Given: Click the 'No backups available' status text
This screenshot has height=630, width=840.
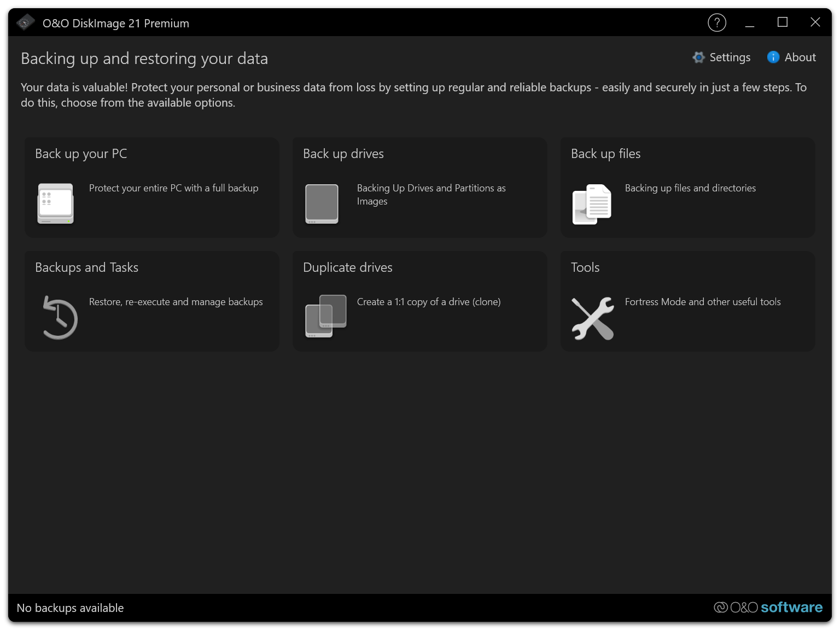Looking at the screenshot, I should pyautogui.click(x=70, y=608).
